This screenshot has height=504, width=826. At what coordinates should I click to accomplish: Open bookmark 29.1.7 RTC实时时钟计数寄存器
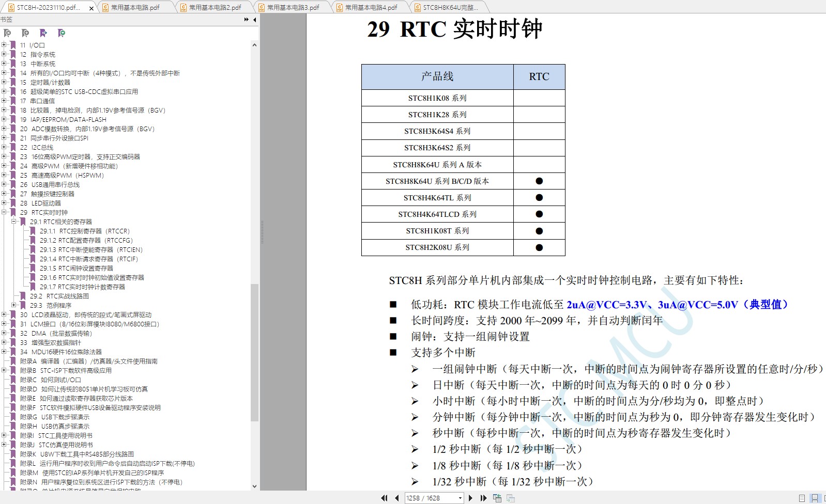[x=82, y=287]
